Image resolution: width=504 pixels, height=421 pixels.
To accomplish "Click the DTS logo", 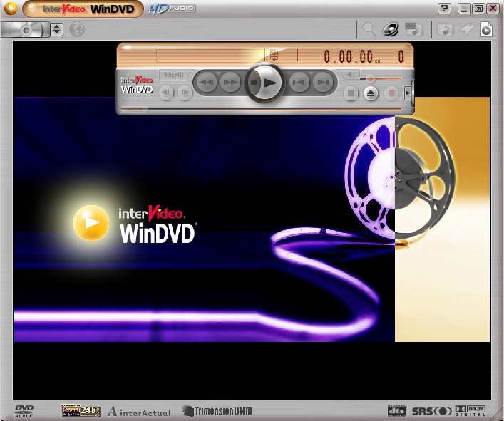I will 396,411.
